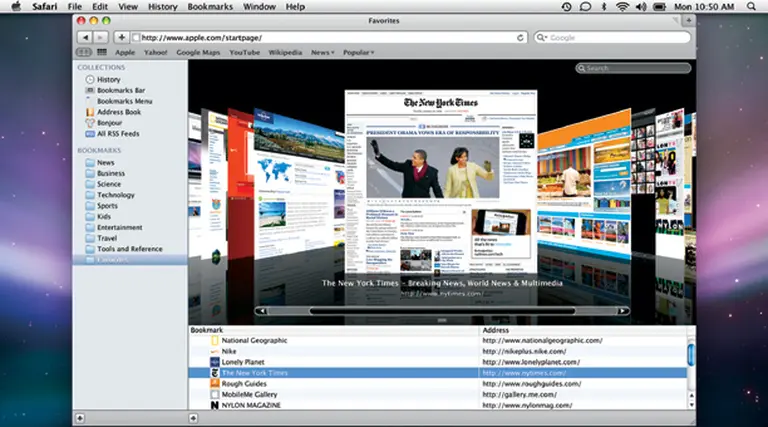Open the Edit menu

click(99, 7)
